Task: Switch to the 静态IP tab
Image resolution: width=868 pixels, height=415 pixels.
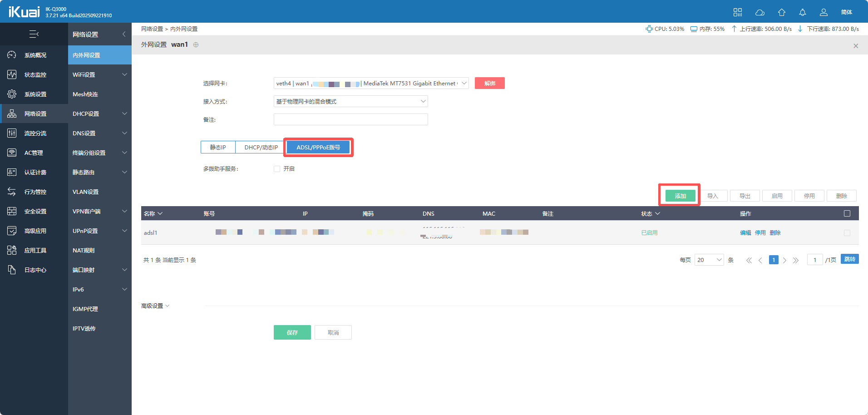Action: pos(218,147)
